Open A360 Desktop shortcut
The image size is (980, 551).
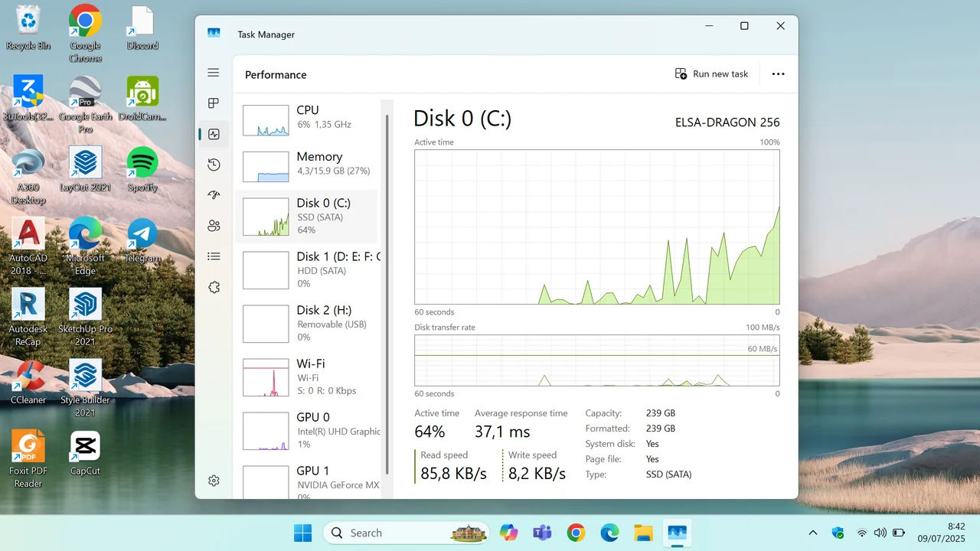[28, 176]
